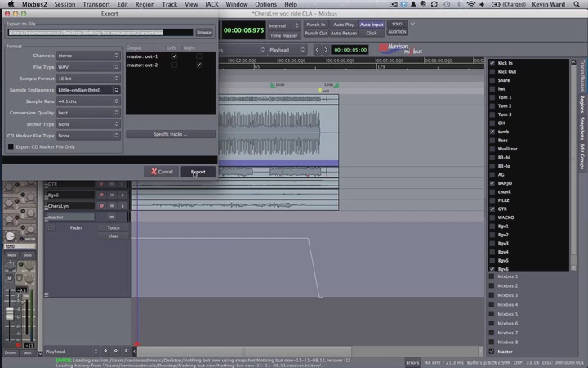
Task: Check Mixbus 1 in the busses list
Action: click(x=492, y=276)
